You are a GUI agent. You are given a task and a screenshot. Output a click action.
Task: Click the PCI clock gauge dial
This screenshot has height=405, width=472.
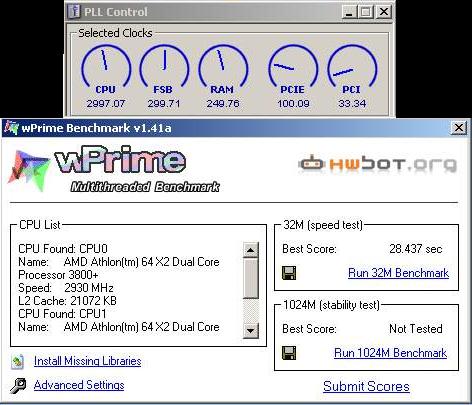click(352, 66)
